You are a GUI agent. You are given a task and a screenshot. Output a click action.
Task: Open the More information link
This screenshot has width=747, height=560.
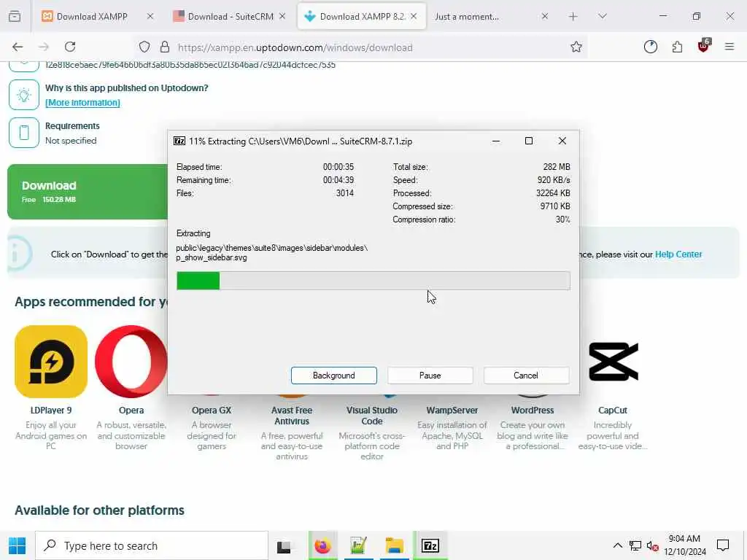83,102
